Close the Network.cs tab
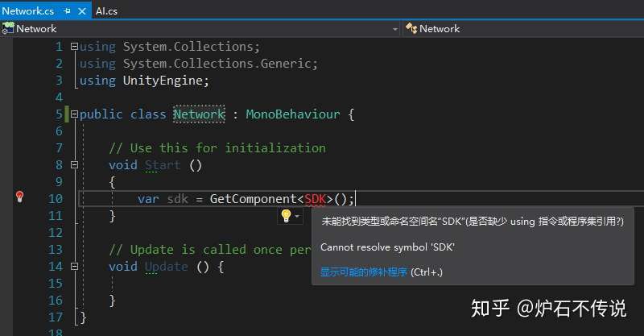This screenshot has height=336, width=644. pos(80,11)
